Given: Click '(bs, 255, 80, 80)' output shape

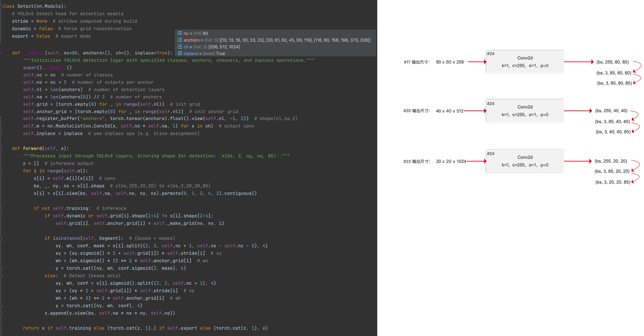Looking at the screenshot, I should pos(612,62).
